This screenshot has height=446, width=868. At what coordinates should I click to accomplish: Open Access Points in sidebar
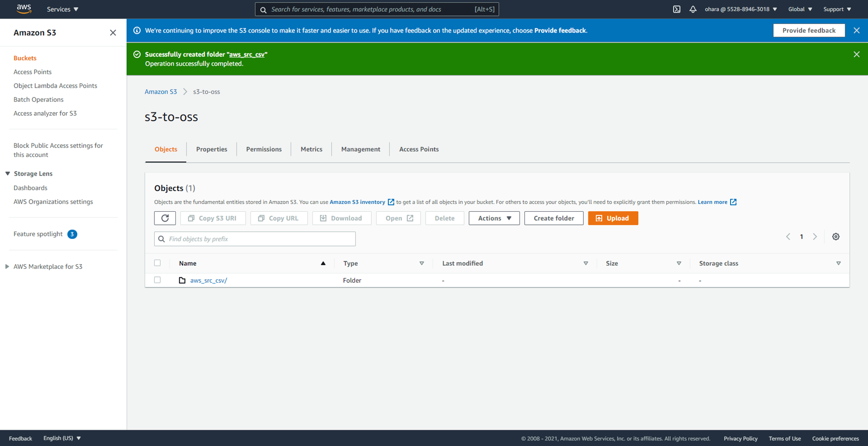(x=32, y=72)
